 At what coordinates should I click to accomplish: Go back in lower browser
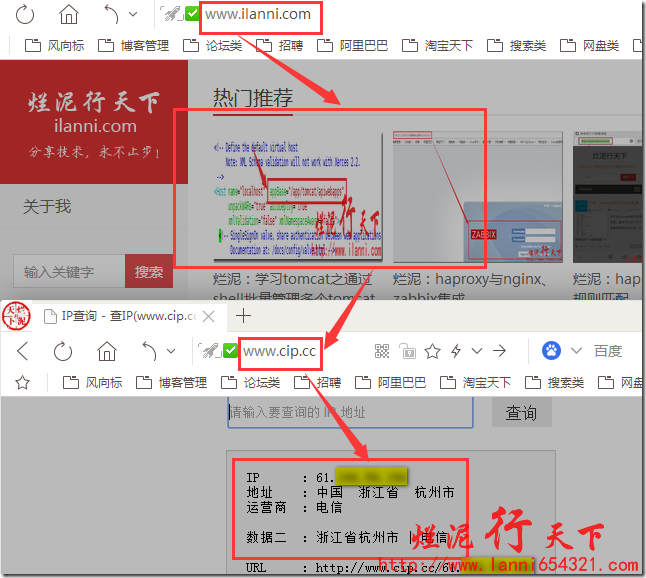(23, 351)
